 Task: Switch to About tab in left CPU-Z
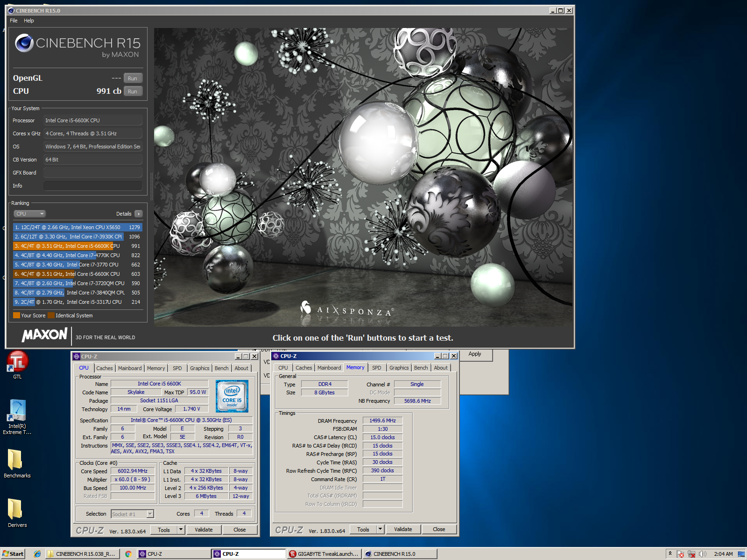[x=241, y=368]
